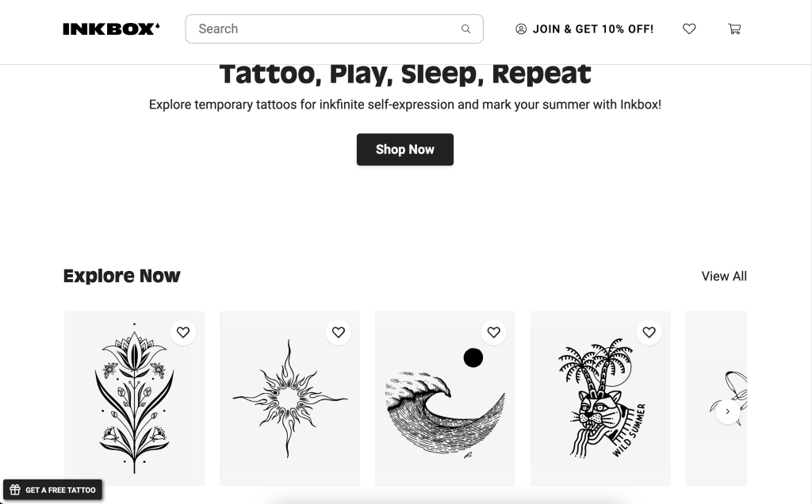
Task: Favorite the flower tattoo design
Action: [183, 332]
